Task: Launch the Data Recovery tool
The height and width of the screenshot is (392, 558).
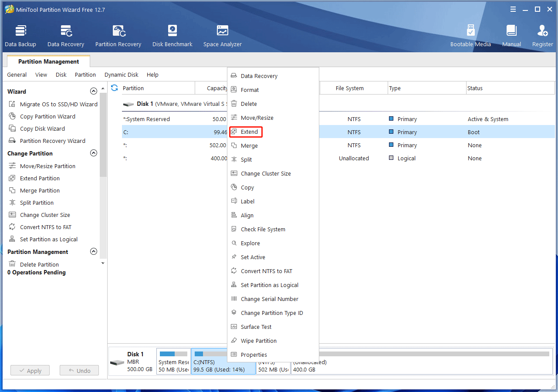Action: pyautogui.click(x=66, y=36)
